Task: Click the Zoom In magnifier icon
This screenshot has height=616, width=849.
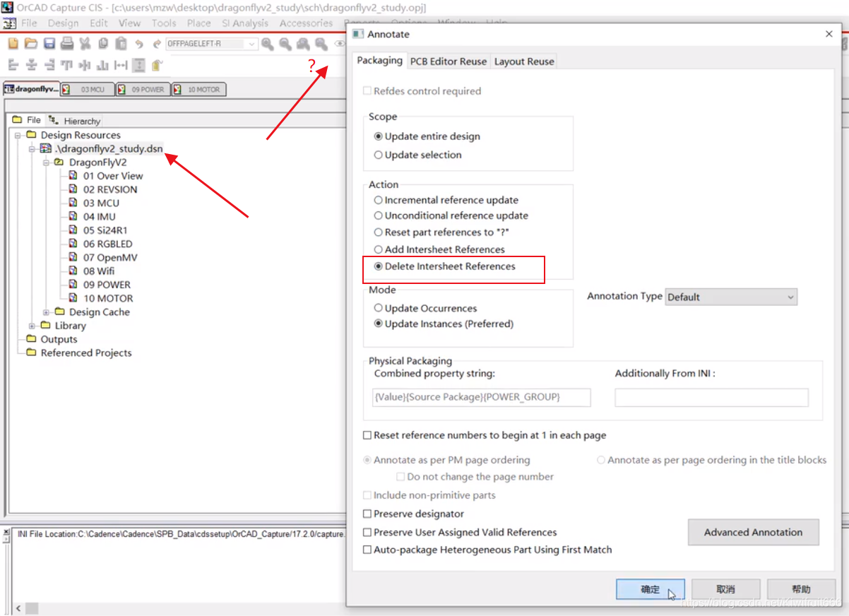Action: 267,44
